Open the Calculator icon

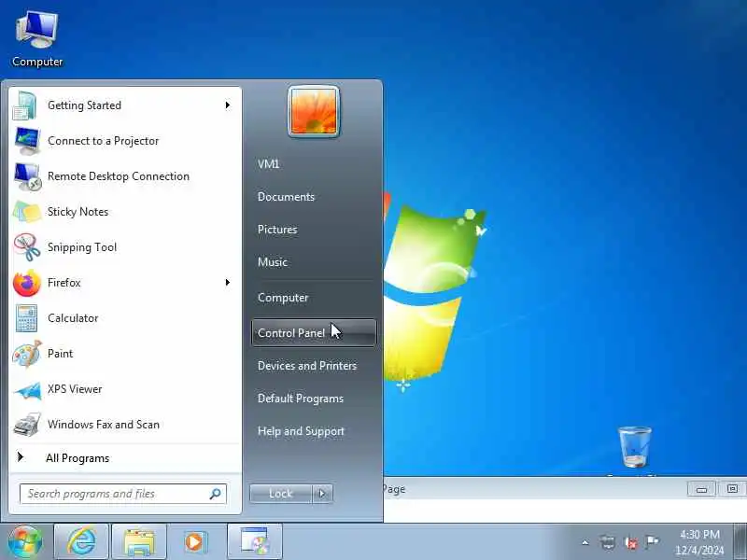26,318
